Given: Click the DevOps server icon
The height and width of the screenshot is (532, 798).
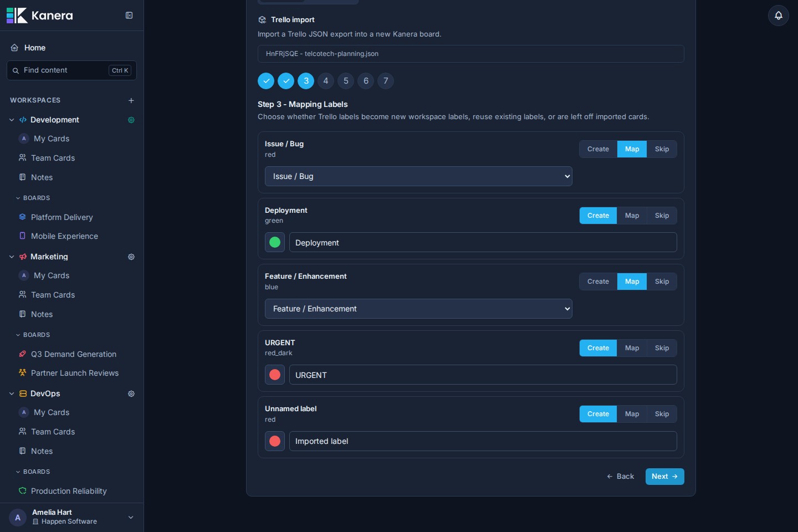Looking at the screenshot, I should pyautogui.click(x=23, y=393).
